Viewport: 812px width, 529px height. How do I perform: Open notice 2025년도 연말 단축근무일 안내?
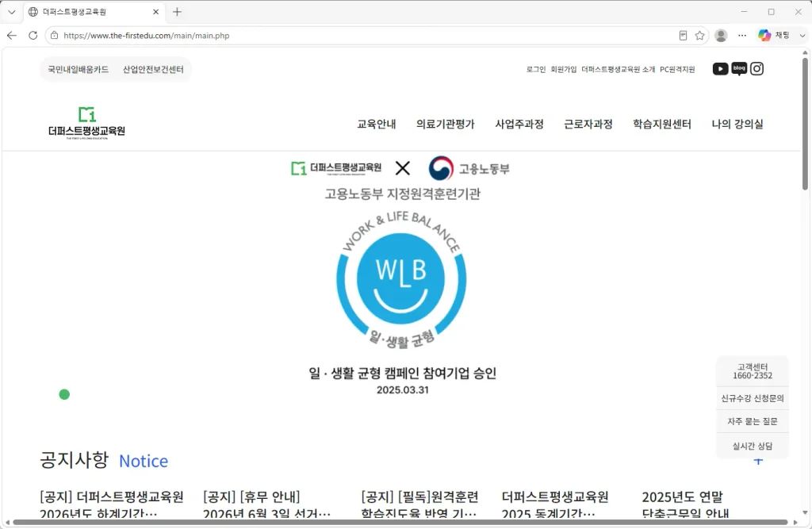pyautogui.click(x=685, y=504)
